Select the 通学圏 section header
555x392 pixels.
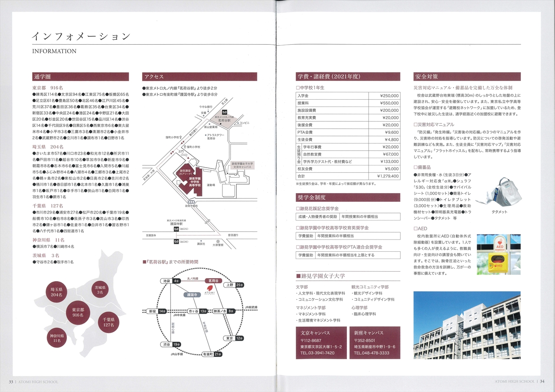coord(80,77)
